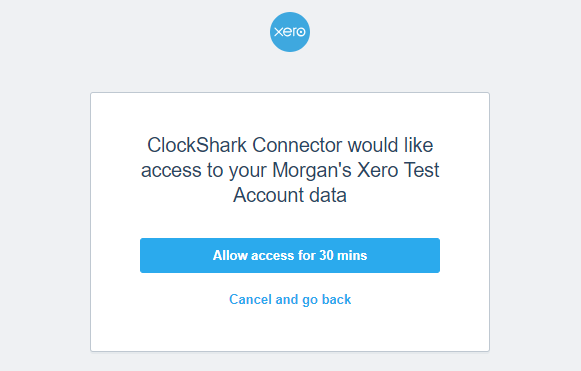Click the '30 mins' text on blue button
This screenshot has height=371, width=581.
pyautogui.click(x=343, y=255)
